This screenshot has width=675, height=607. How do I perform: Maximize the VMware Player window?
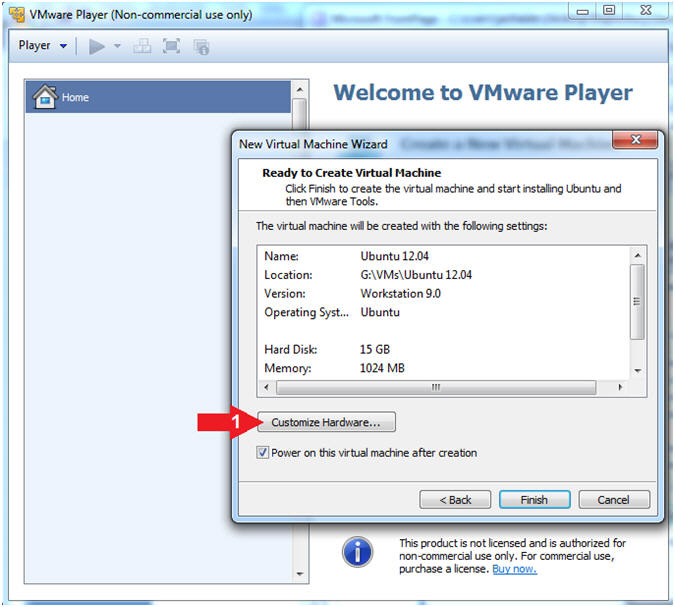pyautogui.click(x=609, y=10)
